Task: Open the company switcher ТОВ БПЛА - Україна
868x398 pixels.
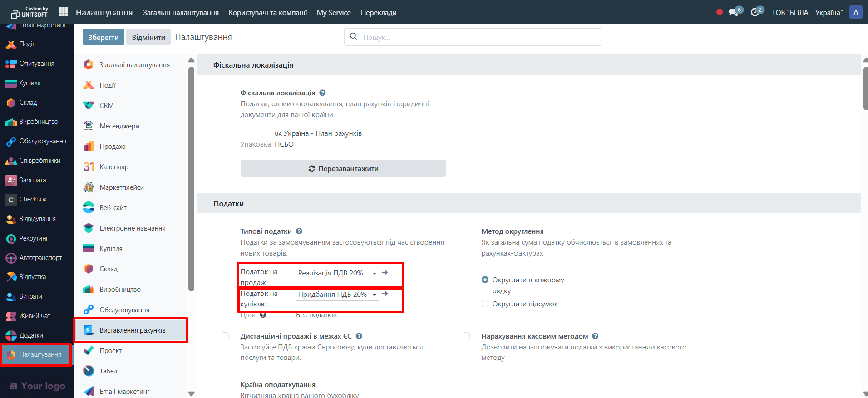Action: tap(807, 12)
